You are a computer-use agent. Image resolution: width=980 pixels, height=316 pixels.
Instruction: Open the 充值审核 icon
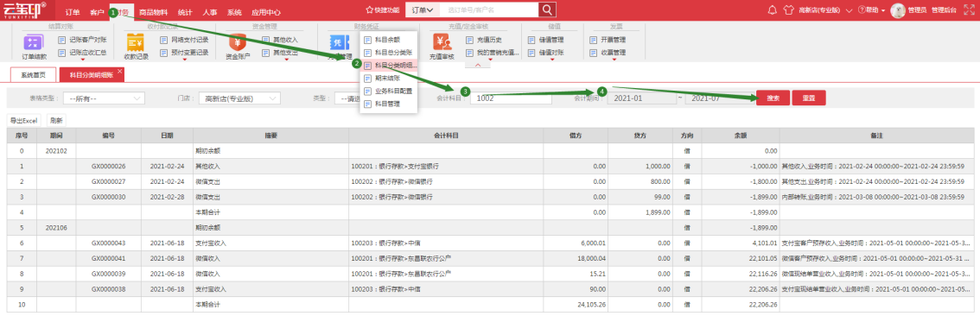tap(442, 43)
